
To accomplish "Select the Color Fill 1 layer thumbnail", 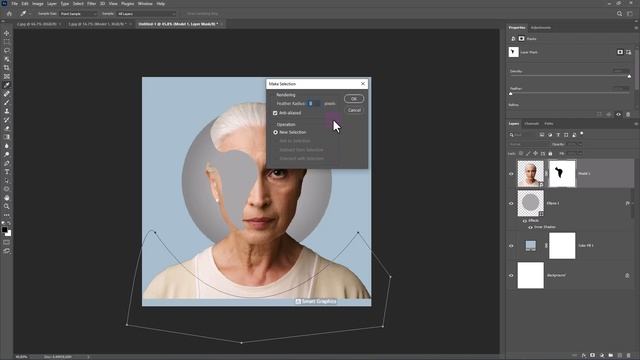I will pos(531,246).
